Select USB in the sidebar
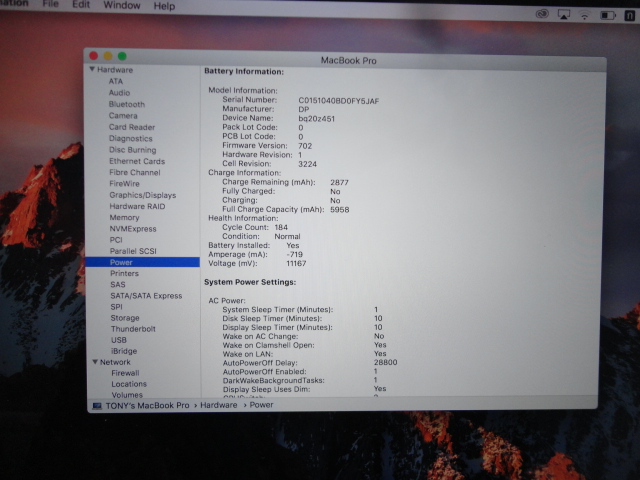 pyautogui.click(x=119, y=340)
